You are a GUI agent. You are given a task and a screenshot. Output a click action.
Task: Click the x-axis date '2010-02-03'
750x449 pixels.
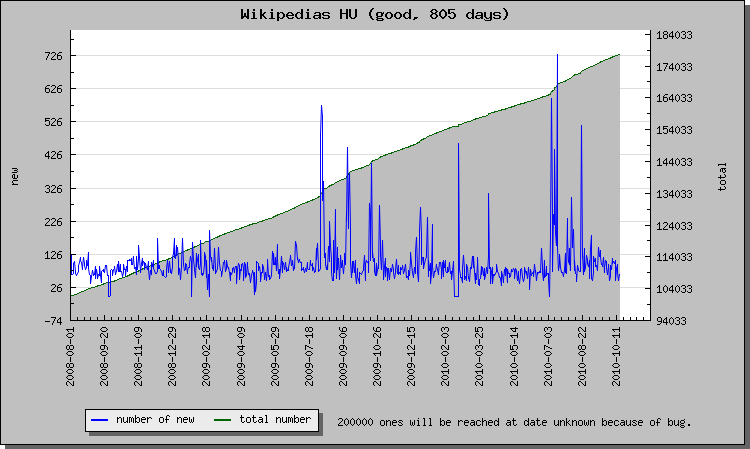pyautogui.click(x=445, y=357)
